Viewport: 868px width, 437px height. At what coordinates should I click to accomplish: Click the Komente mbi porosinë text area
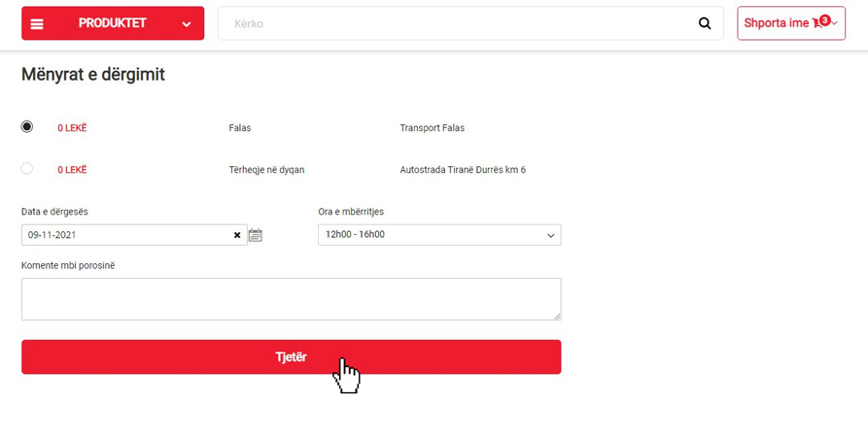pos(291,299)
